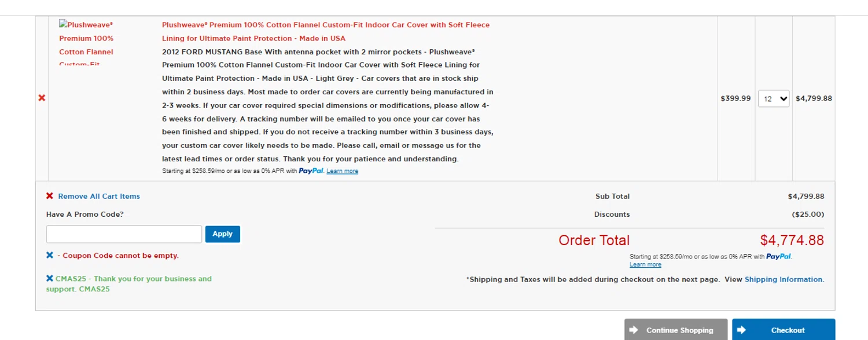Remove the applied CMAS25 coupon with its X
Viewport: 868px width, 340px height.
click(50, 279)
